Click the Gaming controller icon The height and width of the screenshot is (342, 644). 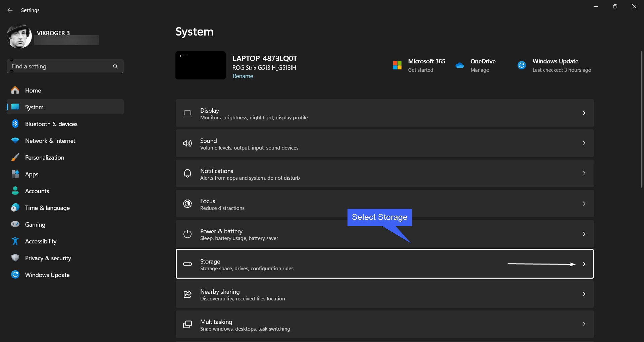(x=15, y=224)
